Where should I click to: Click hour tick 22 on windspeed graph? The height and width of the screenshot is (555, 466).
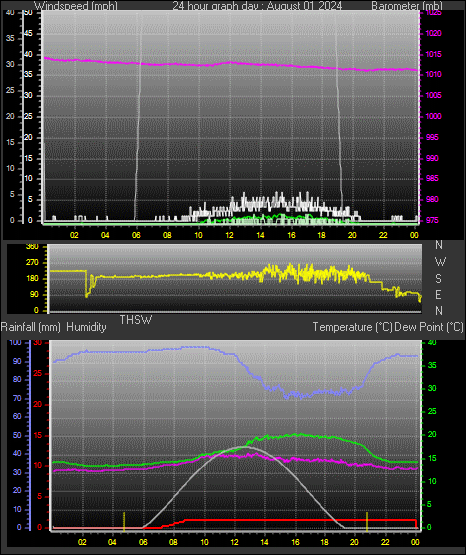[x=383, y=235]
